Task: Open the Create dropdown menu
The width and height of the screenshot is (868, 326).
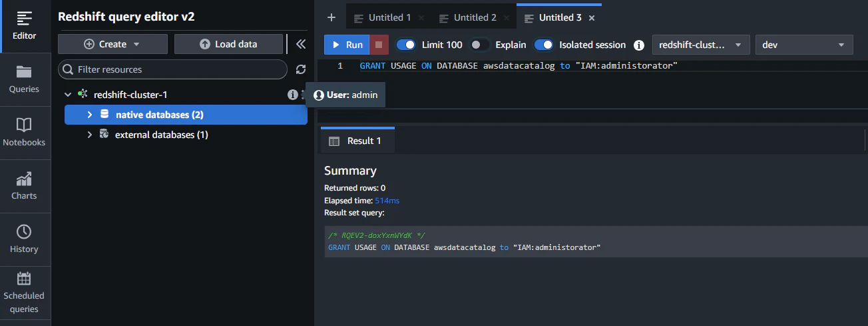Action: [x=112, y=44]
